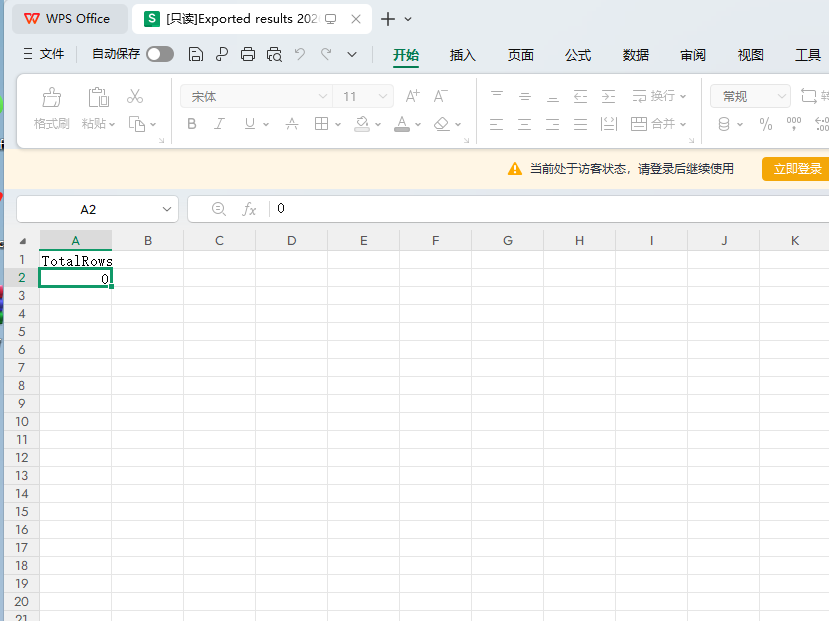Apply italic formatting
Viewport: 829px width, 621px height.
[219, 124]
